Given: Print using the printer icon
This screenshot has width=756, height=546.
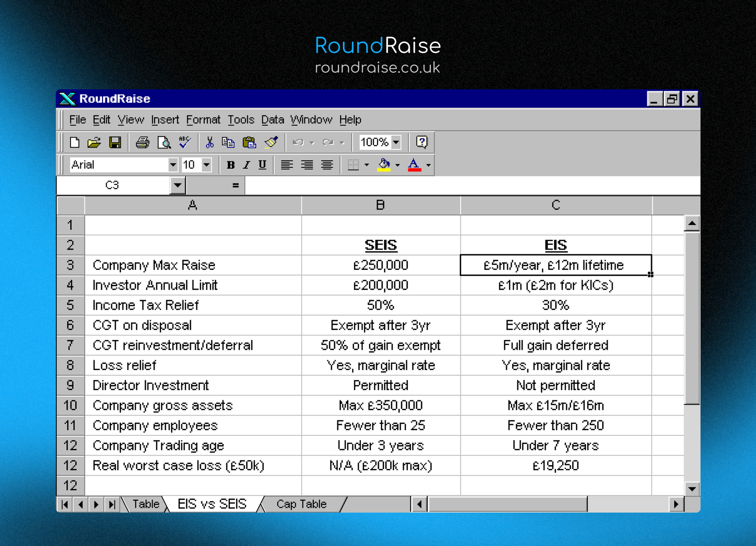Looking at the screenshot, I should pyautogui.click(x=142, y=142).
